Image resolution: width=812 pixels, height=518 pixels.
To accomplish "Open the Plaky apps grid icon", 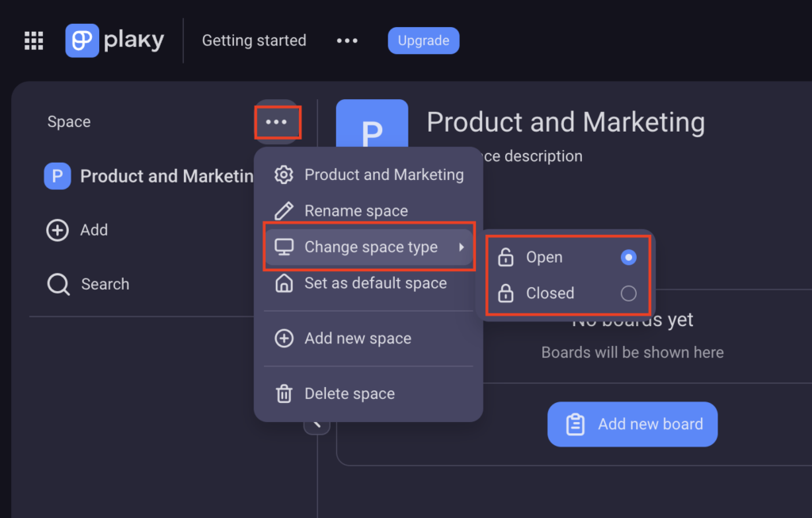I will click(x=33, y=40).
